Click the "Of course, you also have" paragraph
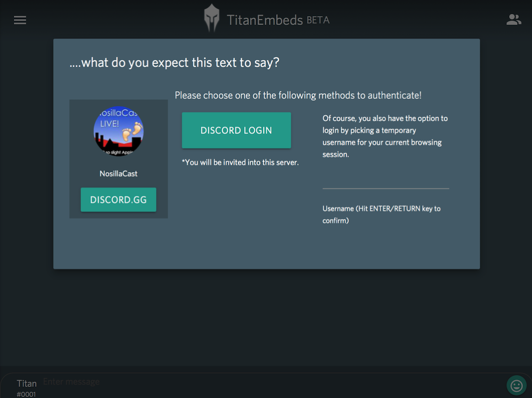The image size is (532, 398). point(385,136)
